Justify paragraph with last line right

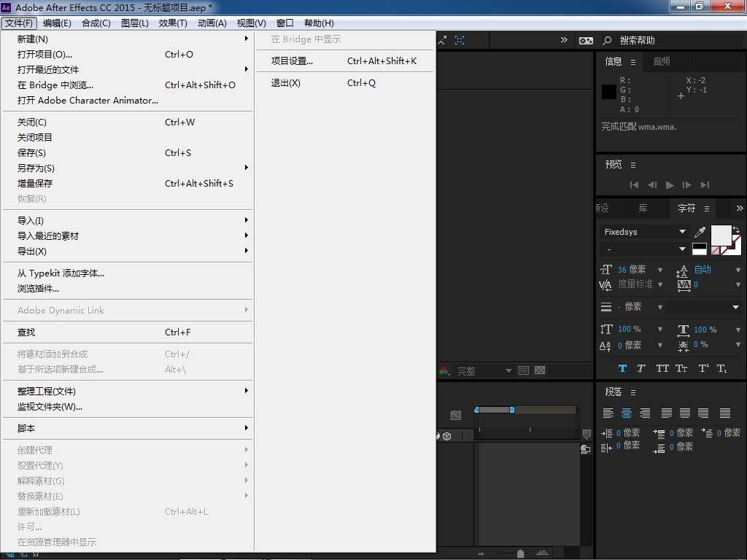(703, 413)
